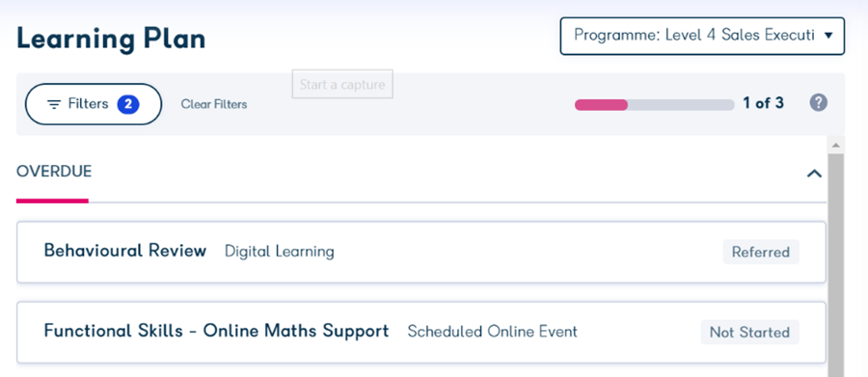
Task: Click the vertical scrollbar thumb
Action: click(x=836, y=265)
